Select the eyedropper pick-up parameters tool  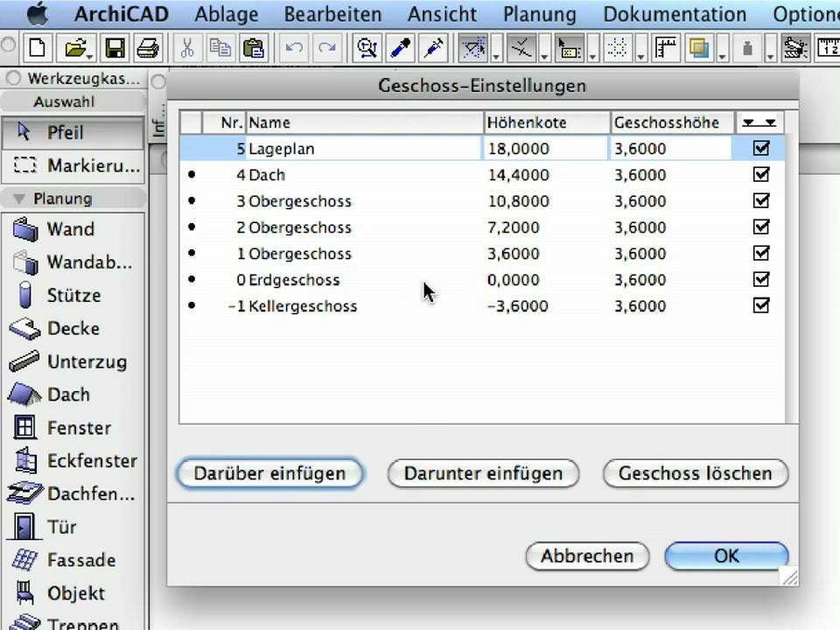click(401, 49)
